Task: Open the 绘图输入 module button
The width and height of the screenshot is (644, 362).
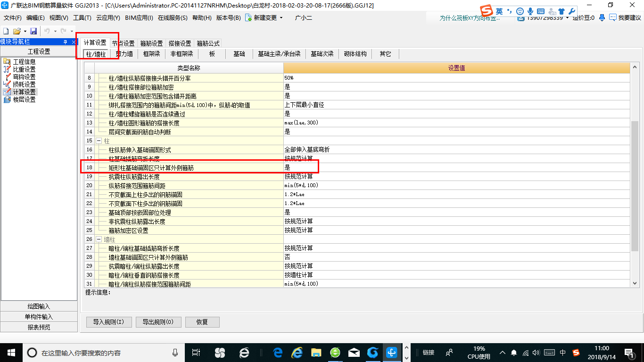Action: [x=39, y=306]
